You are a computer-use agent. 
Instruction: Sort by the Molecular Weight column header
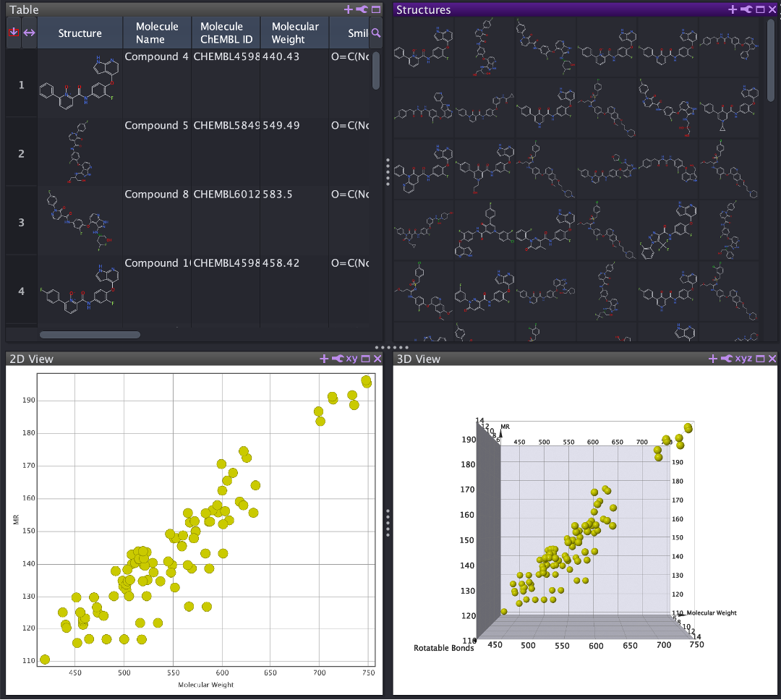tap(294, 33)
